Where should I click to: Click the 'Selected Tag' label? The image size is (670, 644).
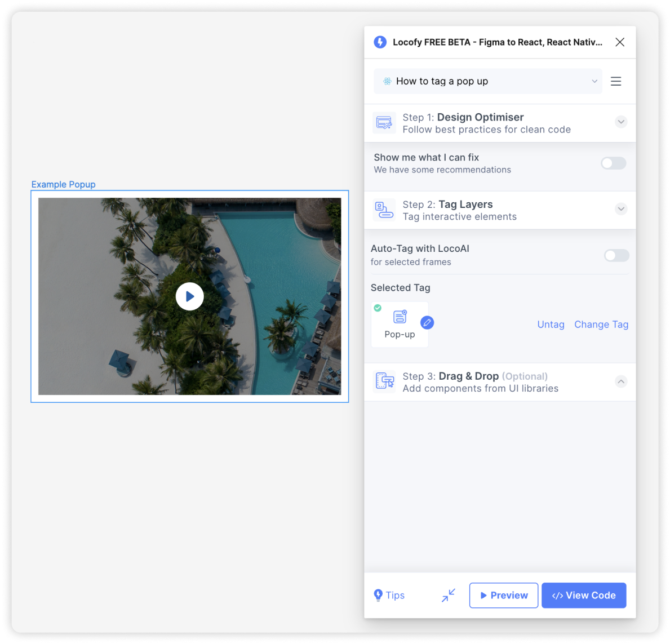pos(400,287)
